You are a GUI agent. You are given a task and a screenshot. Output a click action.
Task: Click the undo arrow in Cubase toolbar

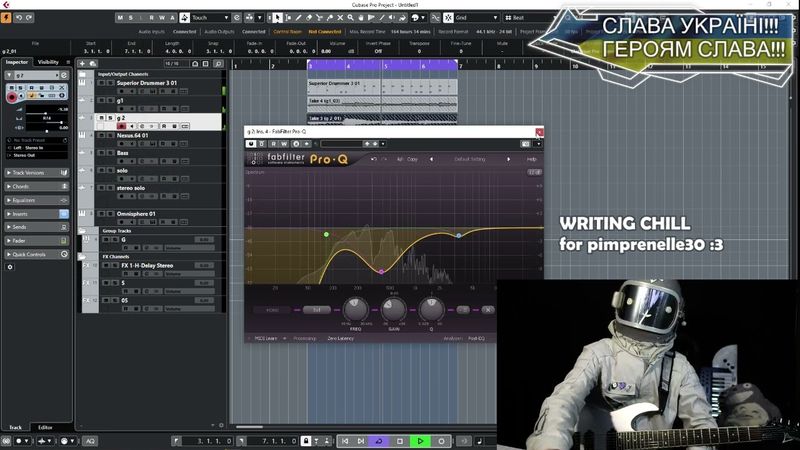(18, 17)
